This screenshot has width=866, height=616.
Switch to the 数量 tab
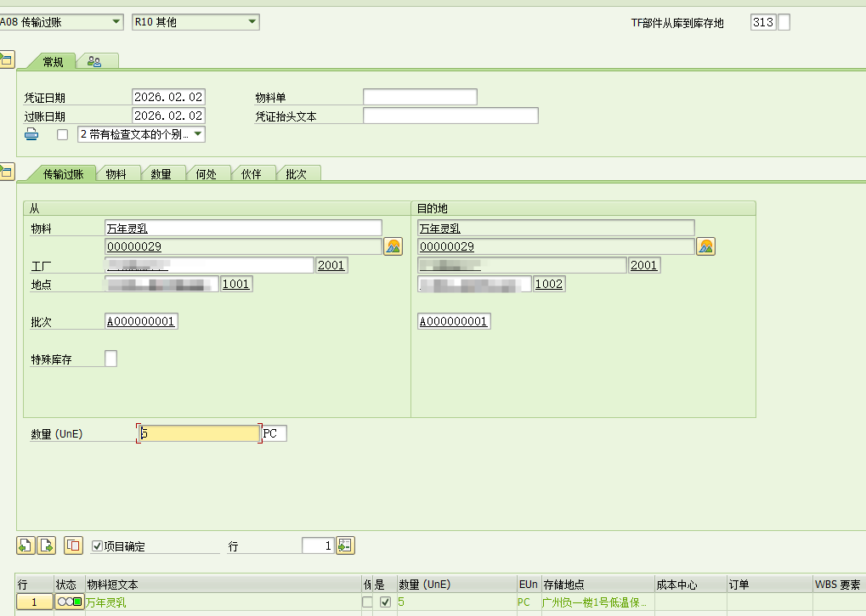[161, 174]
